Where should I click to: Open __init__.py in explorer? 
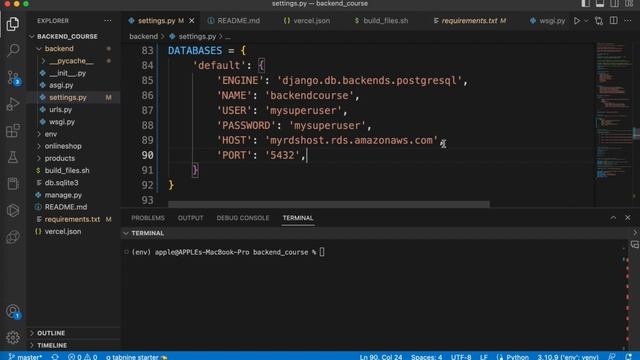pos(68,73)
